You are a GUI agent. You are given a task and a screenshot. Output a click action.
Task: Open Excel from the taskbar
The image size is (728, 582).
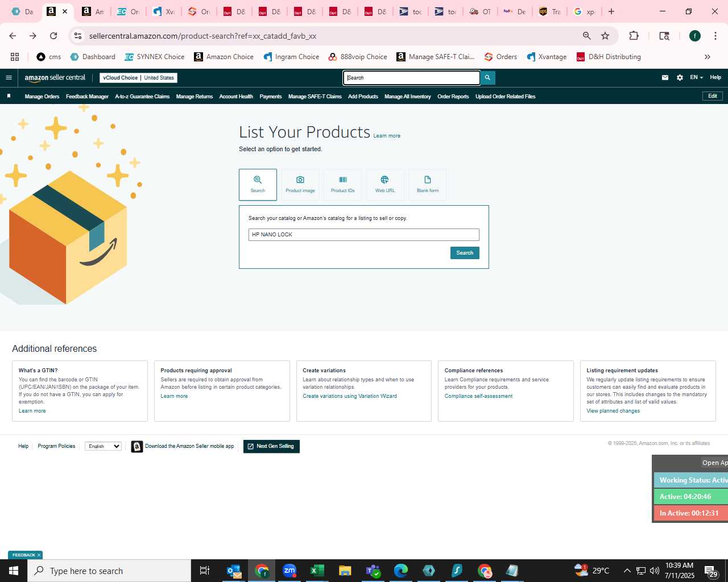pos(317,571)
